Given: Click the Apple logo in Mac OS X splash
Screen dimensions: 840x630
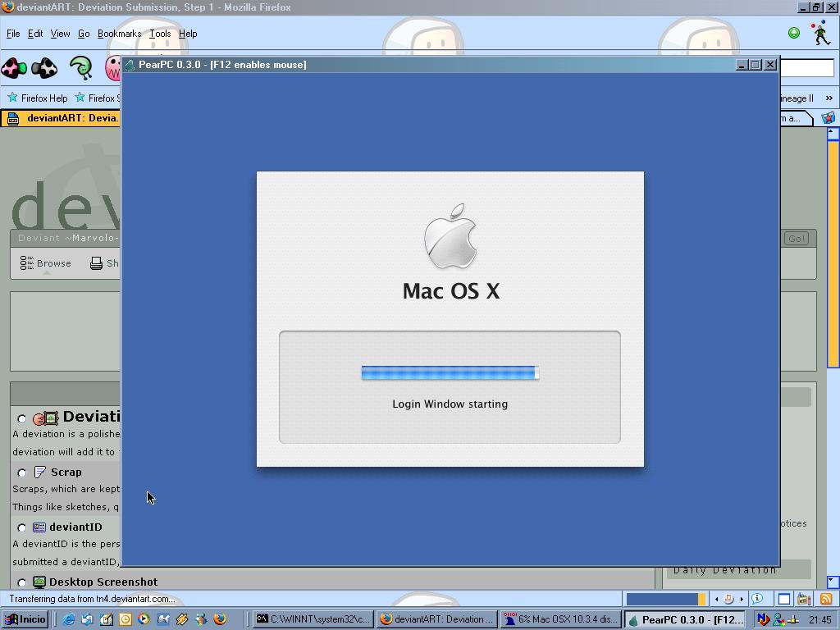Looking at the screenshot, I should pos(450,235).
